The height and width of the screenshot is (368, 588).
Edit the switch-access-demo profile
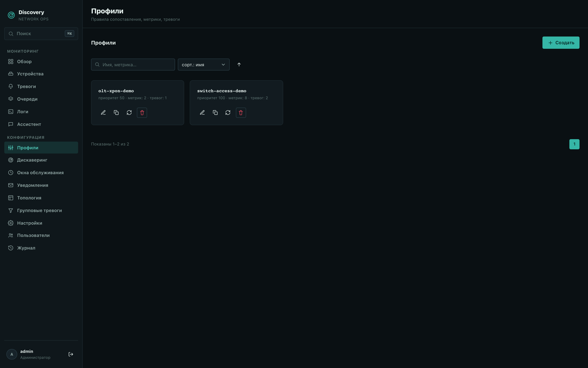tap(202, 113)
